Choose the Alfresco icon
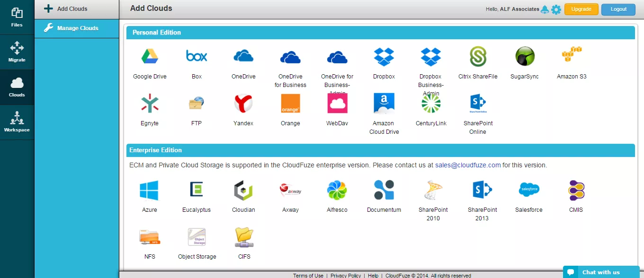The width and height of the screenshot is (644, 278). tap(337, 191)
